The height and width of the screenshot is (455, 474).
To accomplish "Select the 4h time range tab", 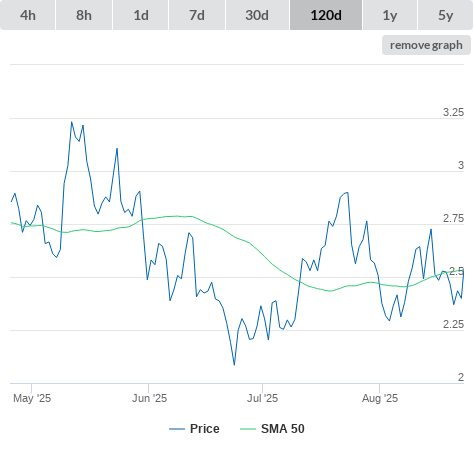I will click(x=28, y=15).
